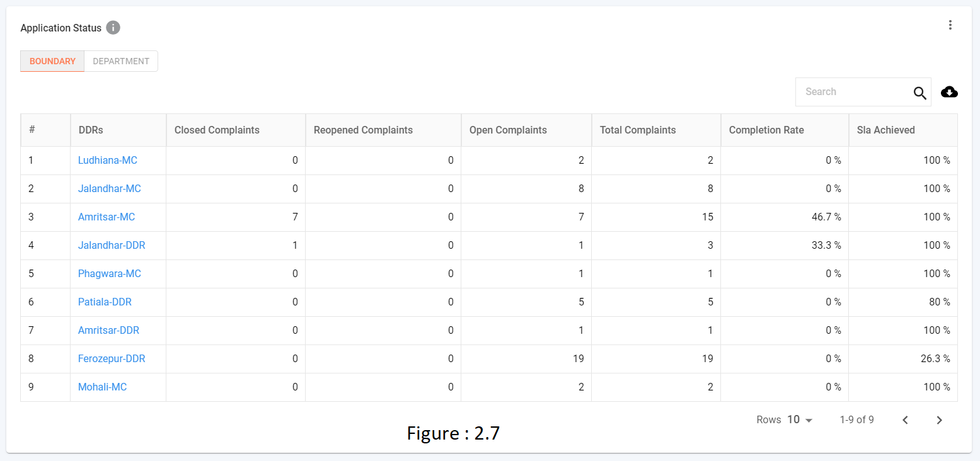This screenshot has height=461, width=980.
Task: Click the Sla Achieved column header
Action: pos(886,130)
